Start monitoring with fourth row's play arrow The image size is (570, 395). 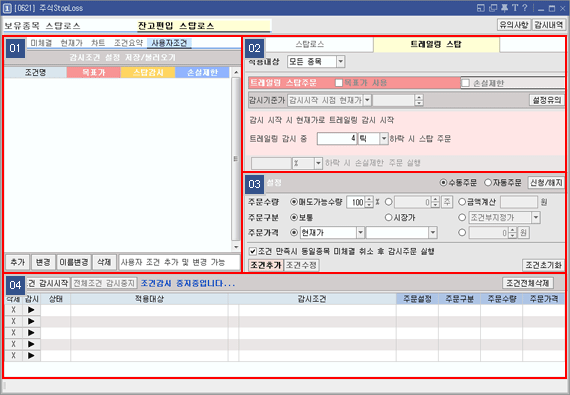[31, 344]
